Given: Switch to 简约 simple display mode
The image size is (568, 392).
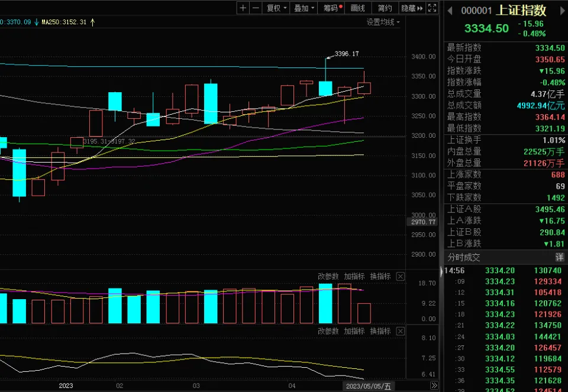Looking at the screenshot, I should pyautogui.click(x=385, y=8).
